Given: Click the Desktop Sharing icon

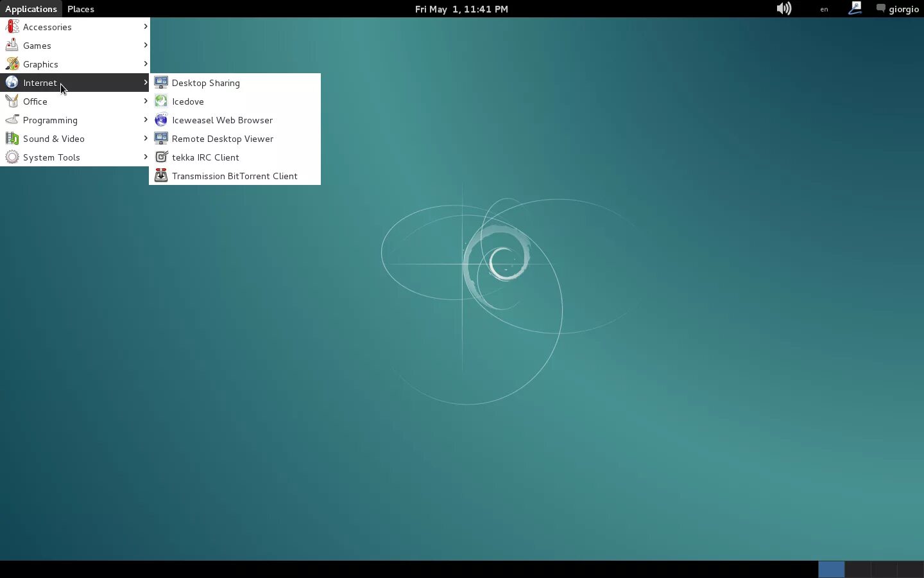Looking at the screenshot, I should pos(161,82).
